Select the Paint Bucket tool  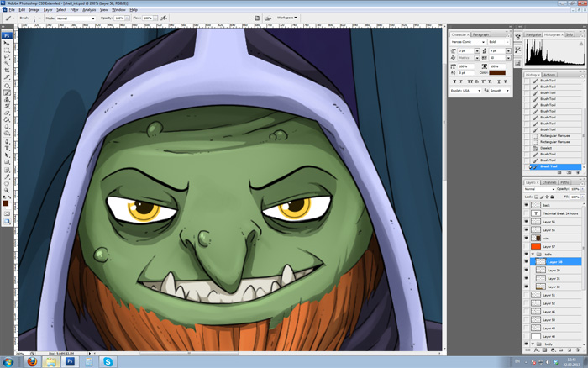pyautogui.click(x=7, y=119)
